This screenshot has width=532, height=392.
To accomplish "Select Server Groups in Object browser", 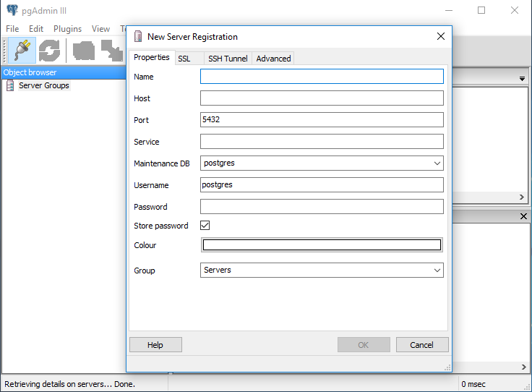I will (x=44, y=85).
